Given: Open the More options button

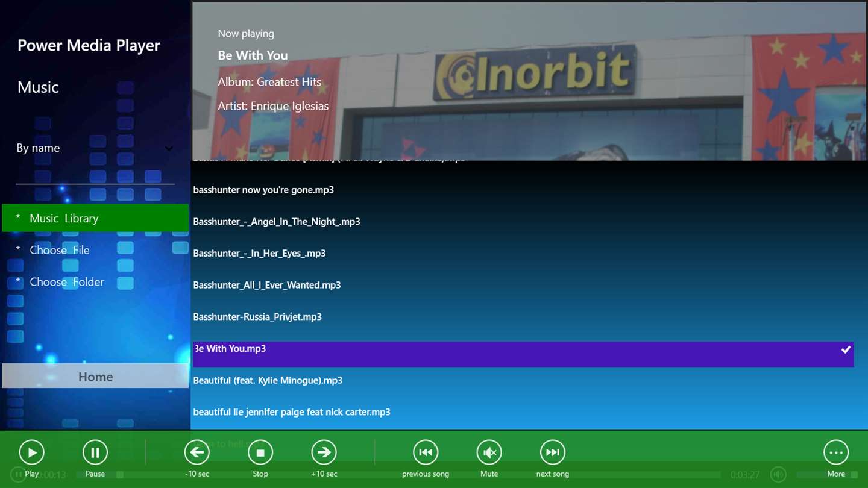Looking at the screenshot, I should point(836,452).
